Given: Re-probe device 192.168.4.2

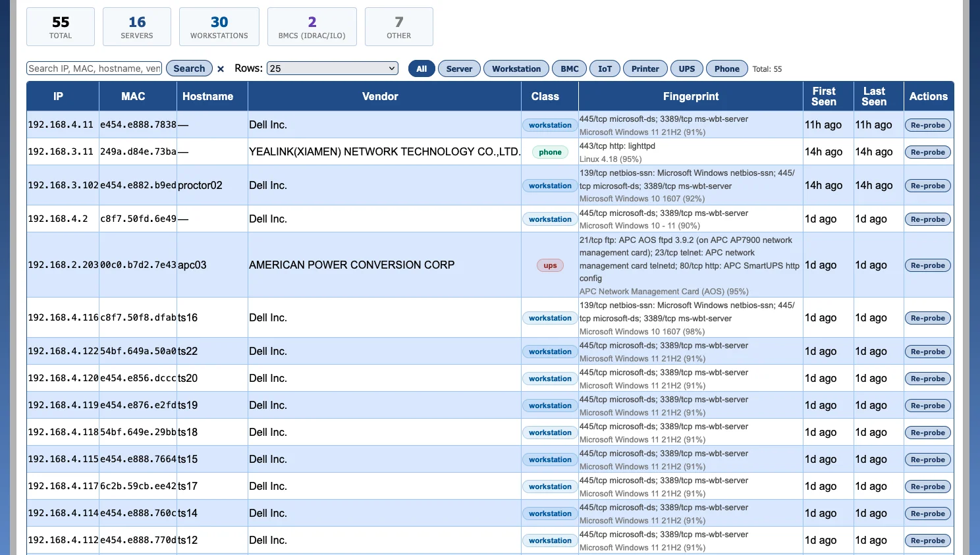Looking at the screenshot, I should (928, 219).
